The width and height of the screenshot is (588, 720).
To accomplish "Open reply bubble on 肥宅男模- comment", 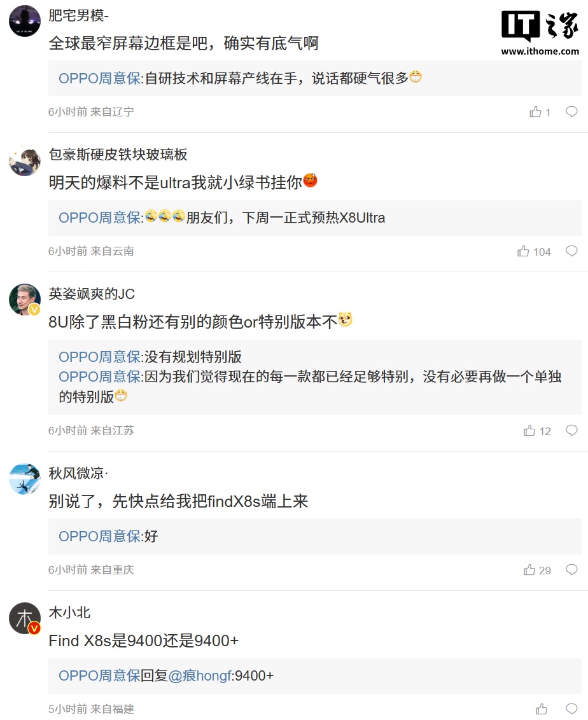I will coord(571,112).
